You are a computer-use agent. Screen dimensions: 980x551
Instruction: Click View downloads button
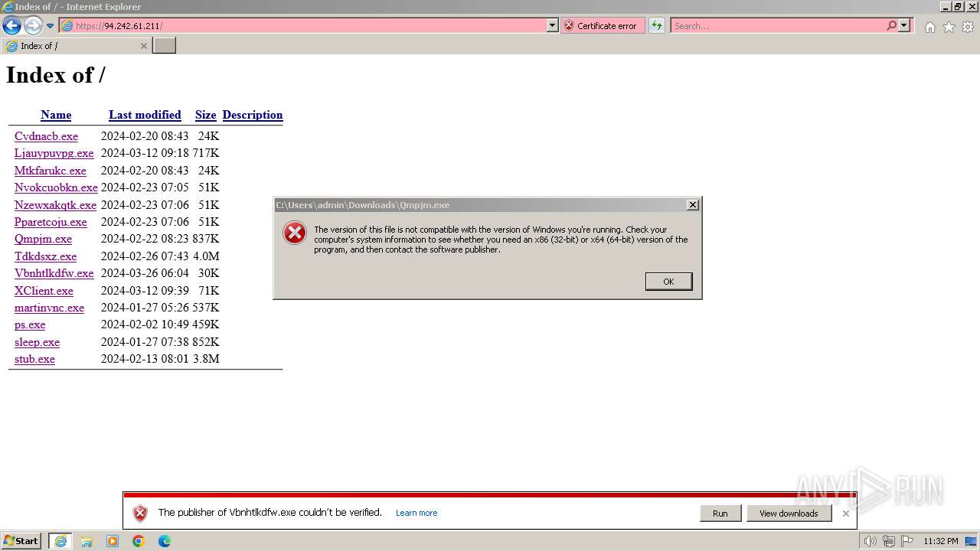coord(789,514)
